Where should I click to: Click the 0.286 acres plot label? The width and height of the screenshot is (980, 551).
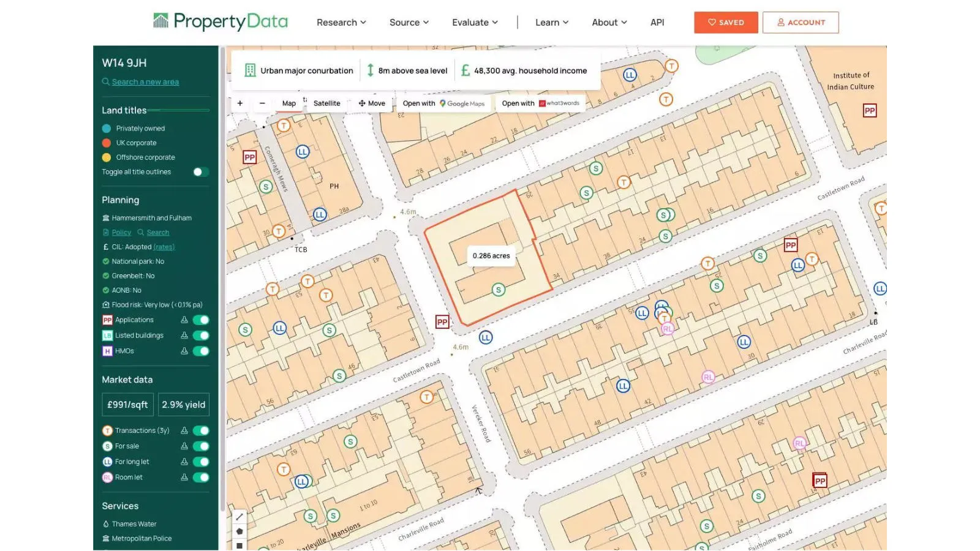coord(490,256)
